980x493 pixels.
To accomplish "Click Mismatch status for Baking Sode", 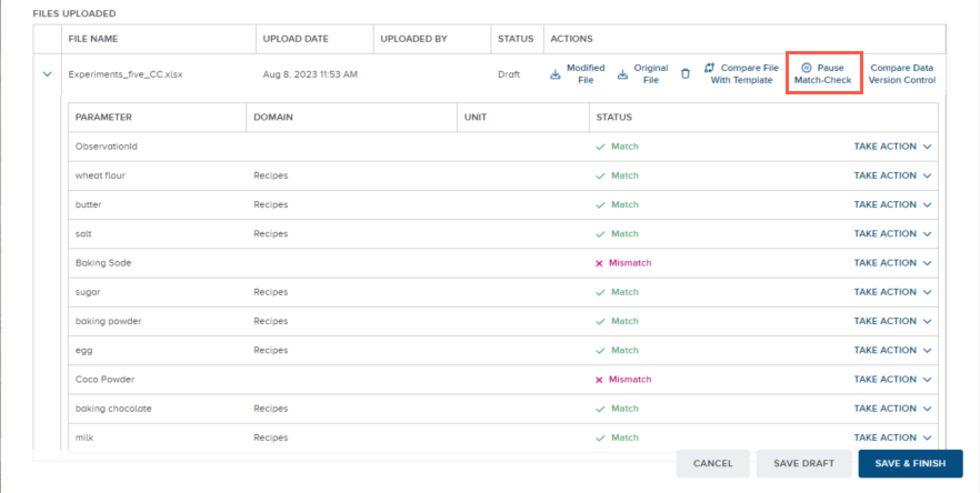I will click(x=623, y=263).
